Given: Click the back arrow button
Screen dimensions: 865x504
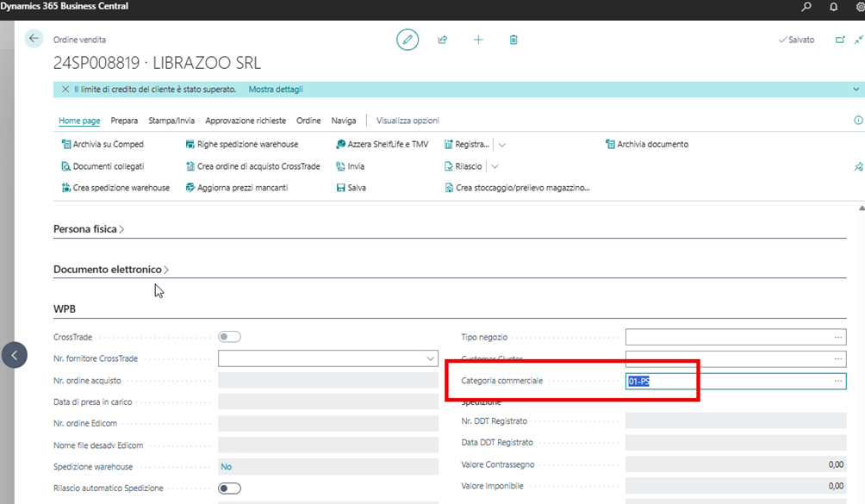Looking at the screenshot, I should pyautogui.click(x=34, y=39).
